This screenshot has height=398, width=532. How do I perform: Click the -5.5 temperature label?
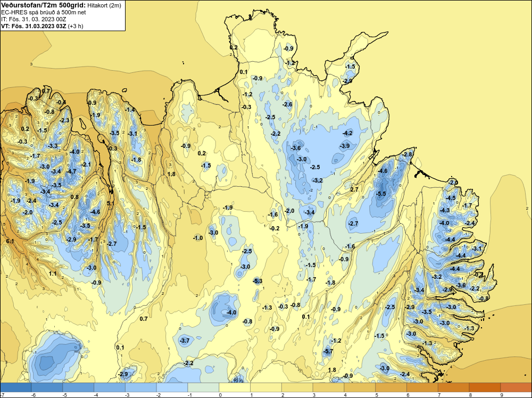[381, 194]
